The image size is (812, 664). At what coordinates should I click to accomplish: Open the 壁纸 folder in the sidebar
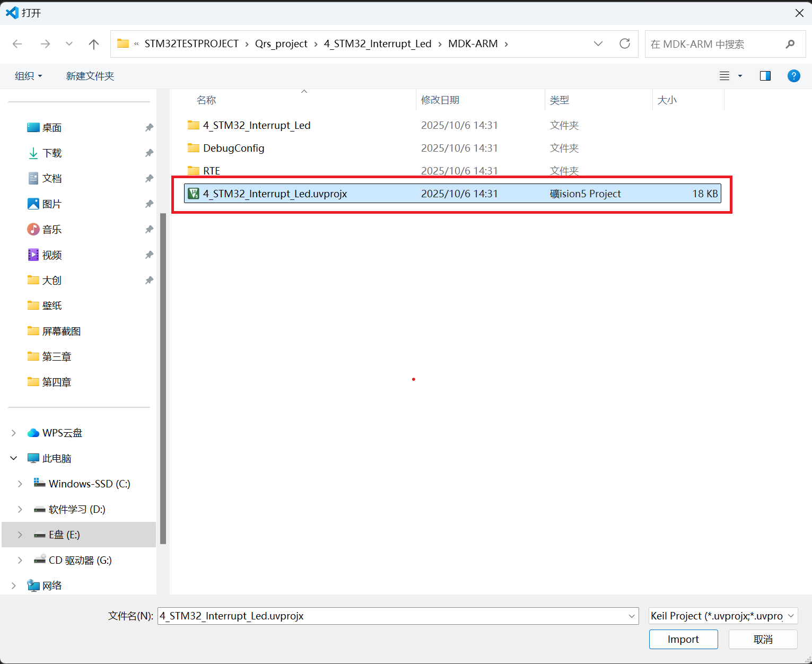pyautogui.click(x=52, y=305)
